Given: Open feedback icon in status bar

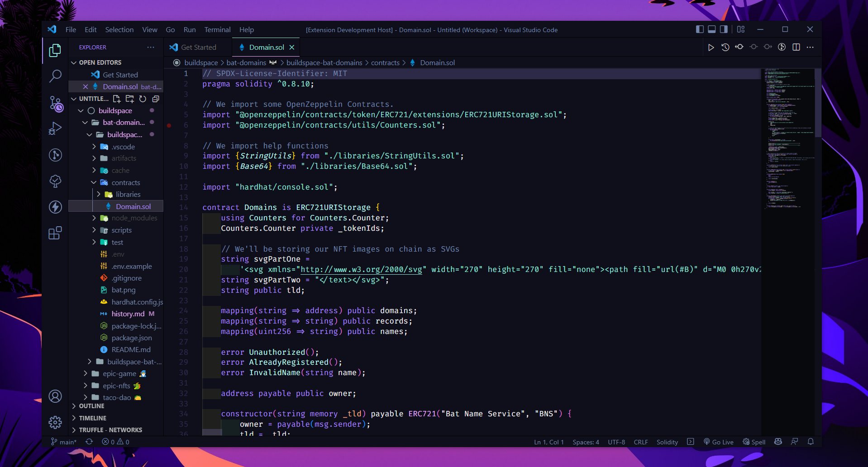Looking at the screenshot, I should coord(794,442).
